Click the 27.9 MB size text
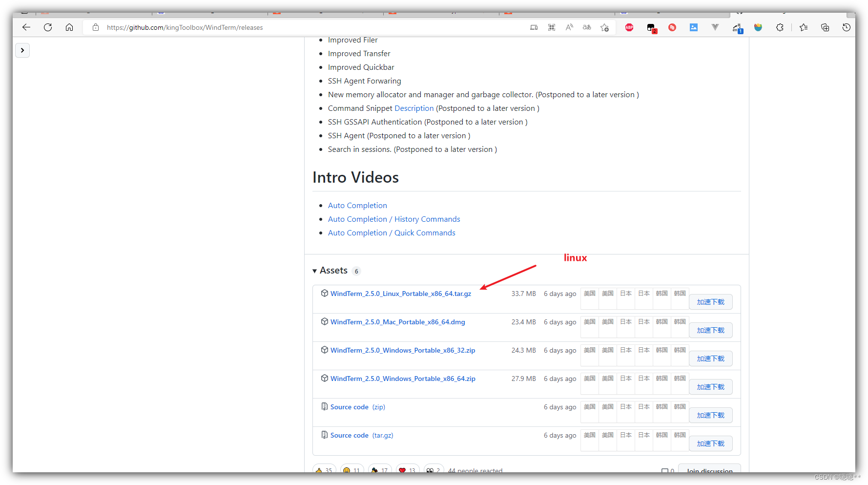The height and width of the screenshot is (485, 868). pos(524,379)
